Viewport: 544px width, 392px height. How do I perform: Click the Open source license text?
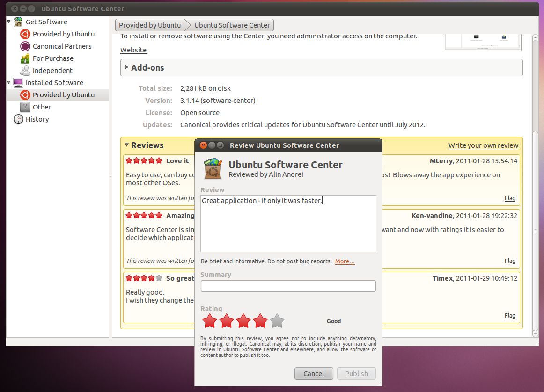200,113
